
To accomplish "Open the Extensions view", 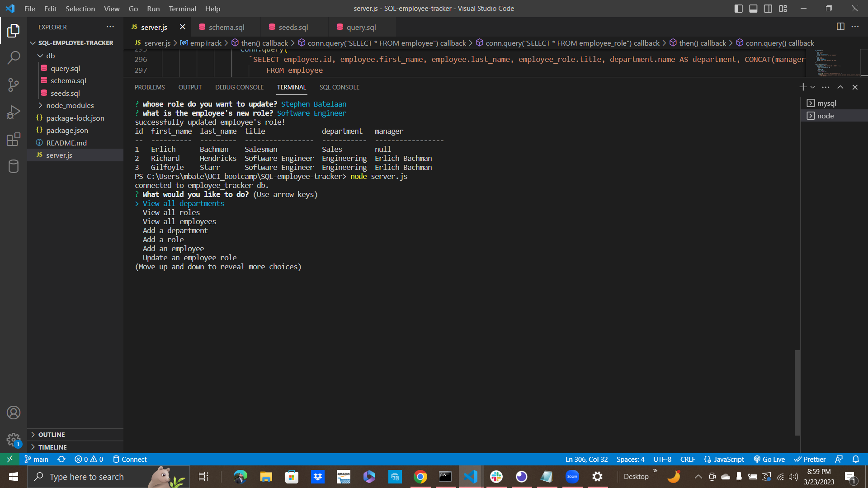I will click(14, 139).
